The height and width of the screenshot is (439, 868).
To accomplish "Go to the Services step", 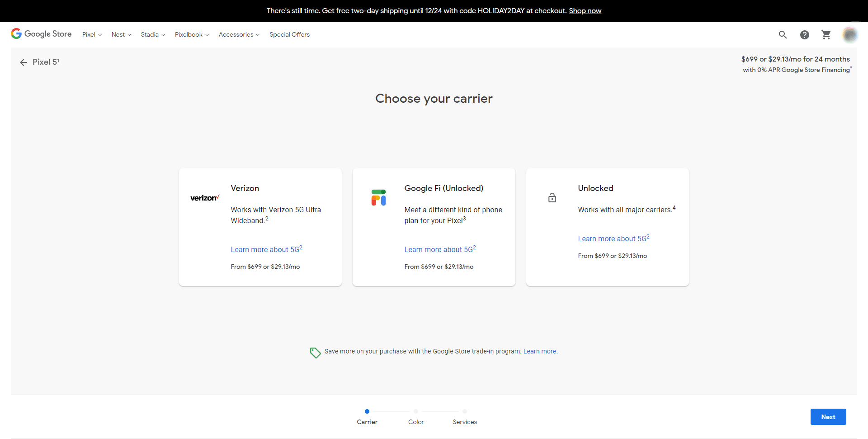I will pos(465,417).
